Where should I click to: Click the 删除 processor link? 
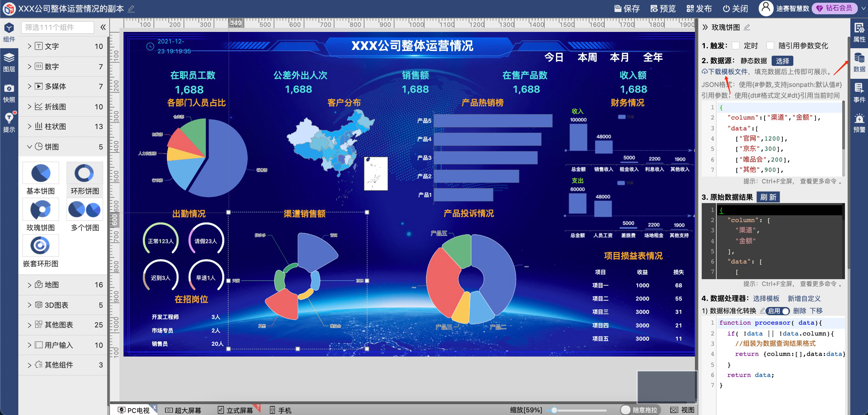pyautogui.click(x=799, y=311)
